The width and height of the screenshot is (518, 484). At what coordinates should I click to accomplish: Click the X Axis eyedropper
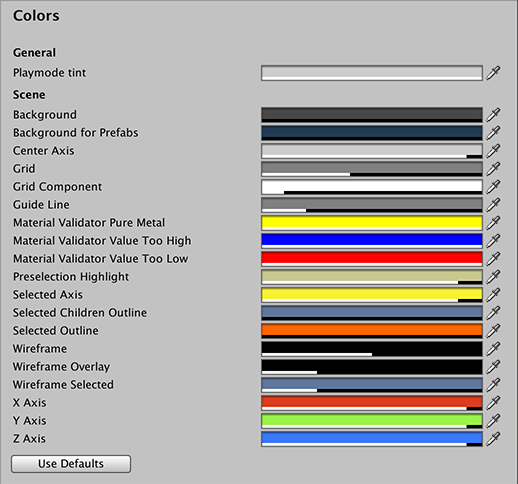point(493,403)
